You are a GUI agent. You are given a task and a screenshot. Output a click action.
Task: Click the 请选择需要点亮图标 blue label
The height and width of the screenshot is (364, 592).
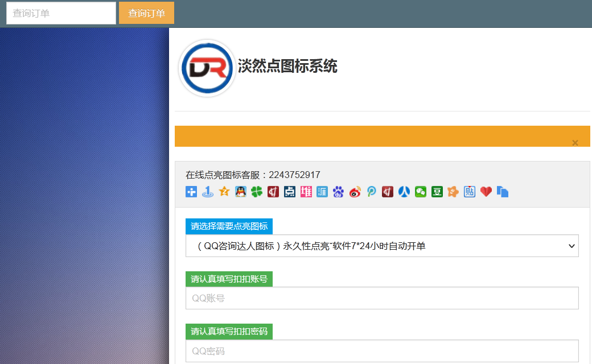coord(229,226)
